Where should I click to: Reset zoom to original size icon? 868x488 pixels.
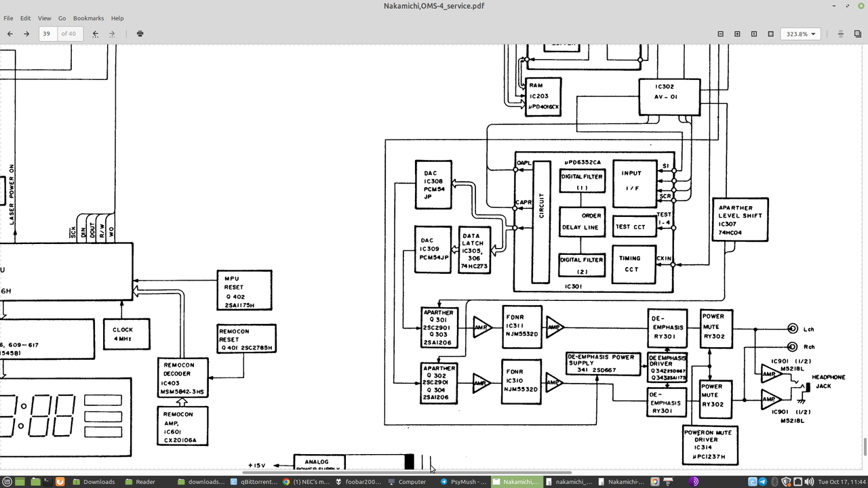coord(754,33)
